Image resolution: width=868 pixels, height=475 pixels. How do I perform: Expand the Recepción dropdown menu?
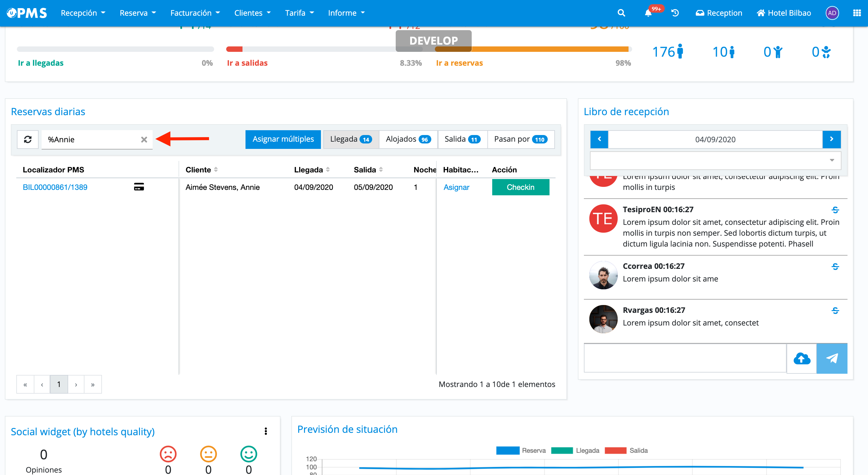[83, 13]
